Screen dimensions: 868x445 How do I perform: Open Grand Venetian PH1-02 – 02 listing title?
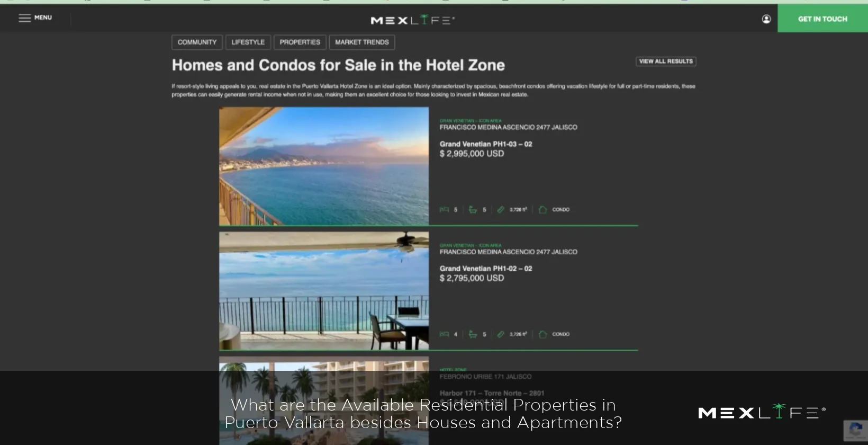[486, 269]
